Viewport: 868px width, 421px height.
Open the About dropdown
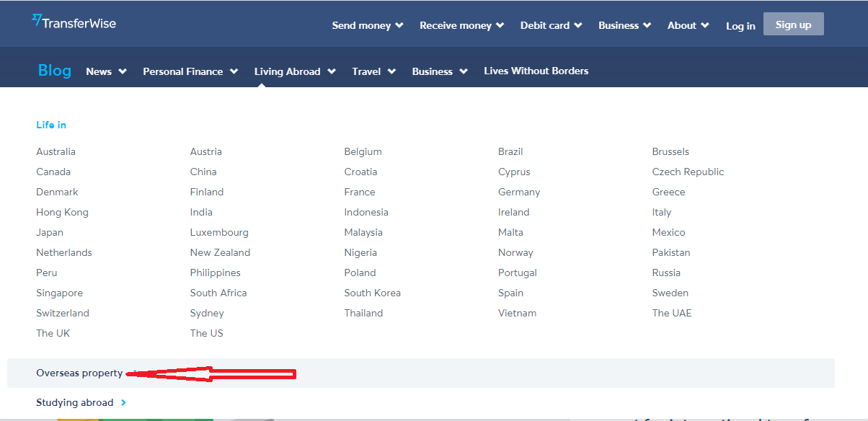point(688,25)
